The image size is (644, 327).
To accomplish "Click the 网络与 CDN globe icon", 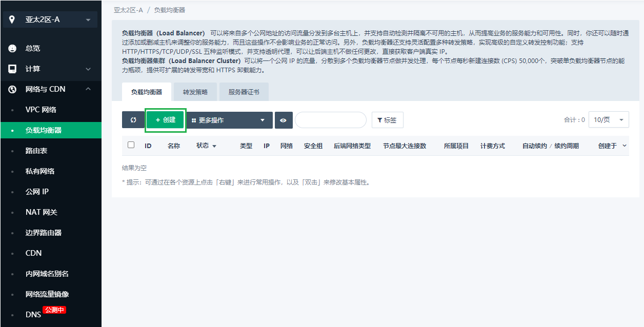I will point(12,89).
